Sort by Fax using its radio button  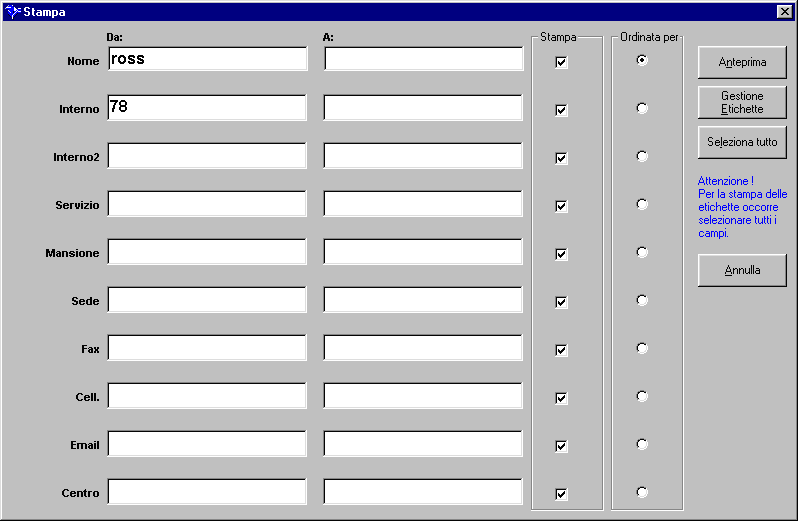pos(642,348)
